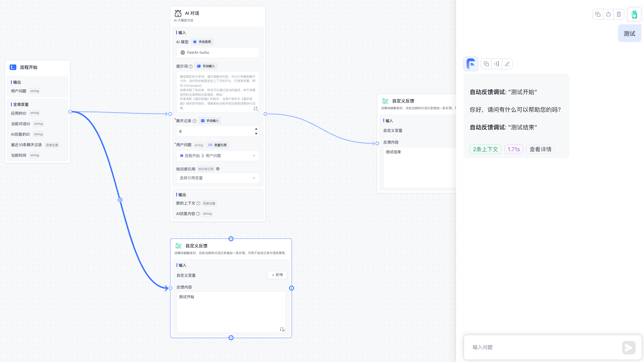This screenshot has width=644, height=362.
Task: Copy the AI response message
Action: pos(486,64)
